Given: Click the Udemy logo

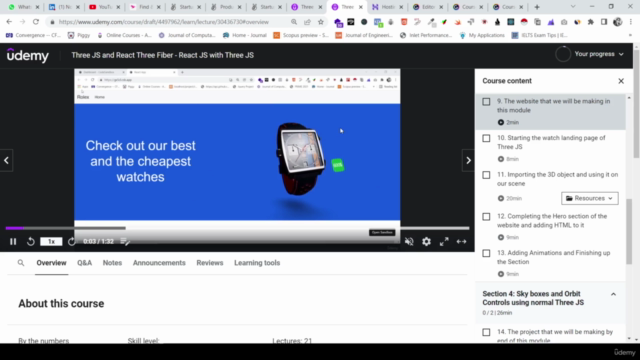Looking at the screenshot, I should click(x=28, y=55).
